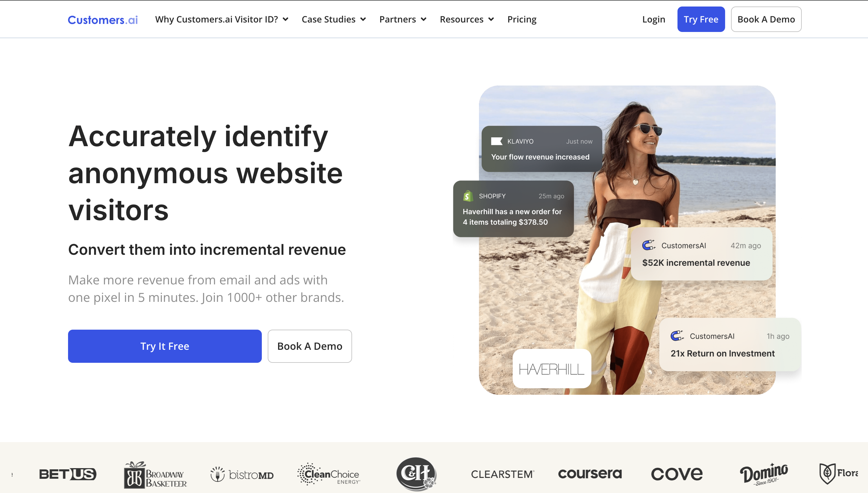868x493 pixels.
Task: Click the Try Free header button
Action: click(x=701, y=19)
